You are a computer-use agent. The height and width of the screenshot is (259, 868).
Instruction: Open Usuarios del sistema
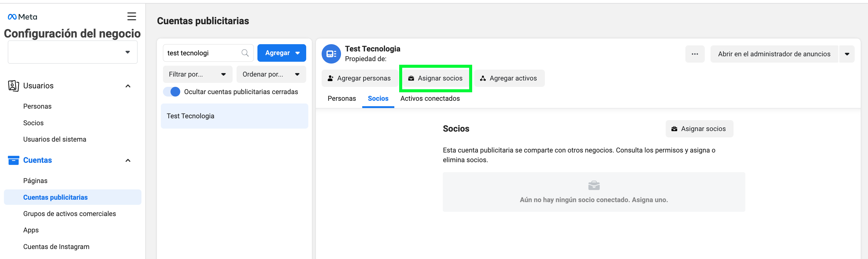point(55,139)
